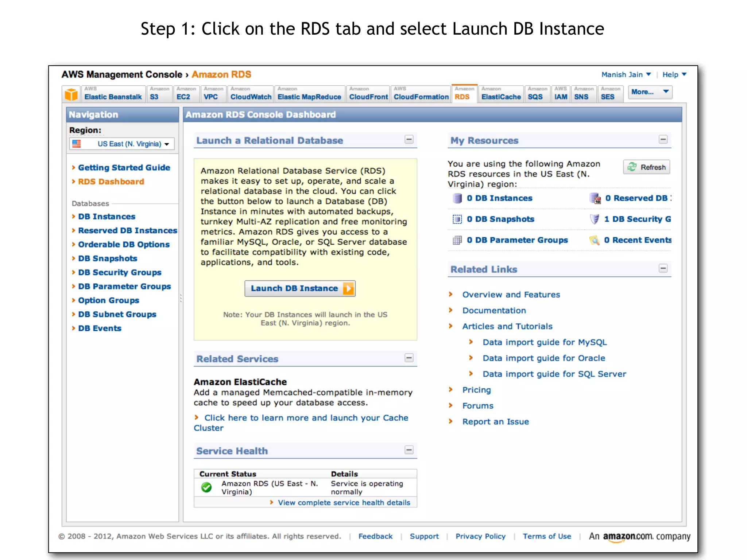The height and width of the screenshot is (560, 747).
Task: Open Data import guide for Oracle
Action: coord(544,358)
